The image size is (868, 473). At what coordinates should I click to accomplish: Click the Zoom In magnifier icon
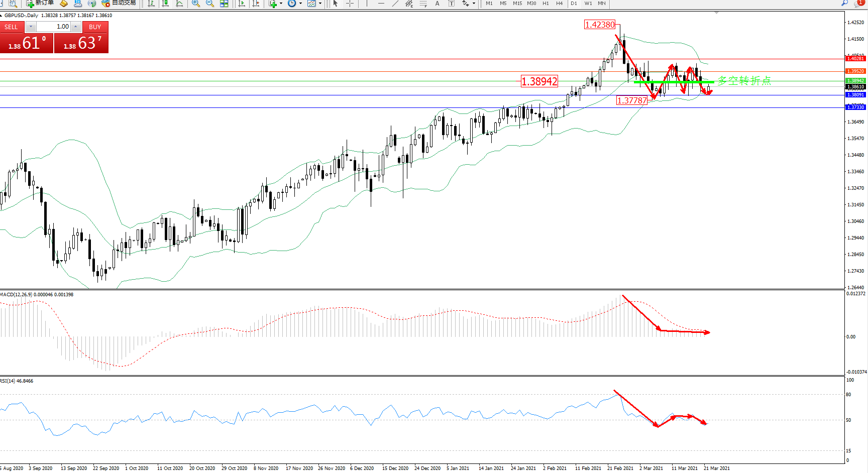[x=196, y=4]
